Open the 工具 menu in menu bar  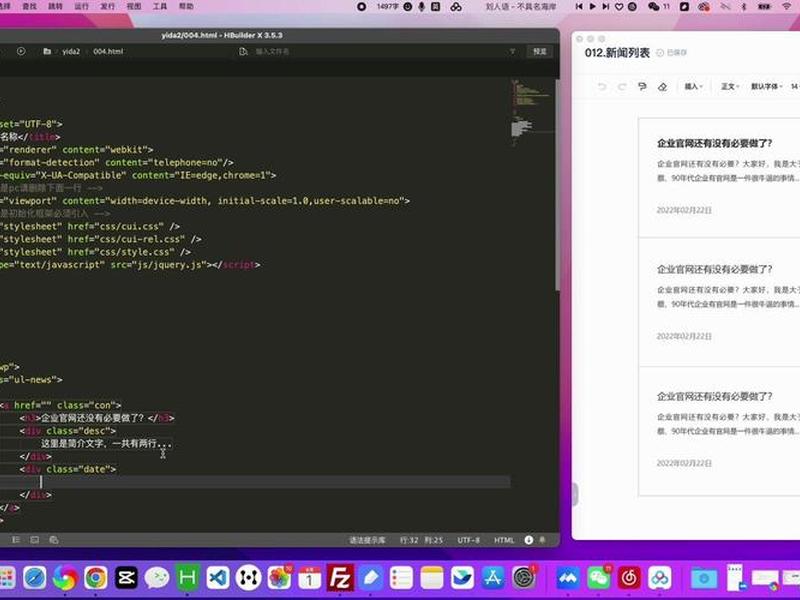(x=160, y=6)
